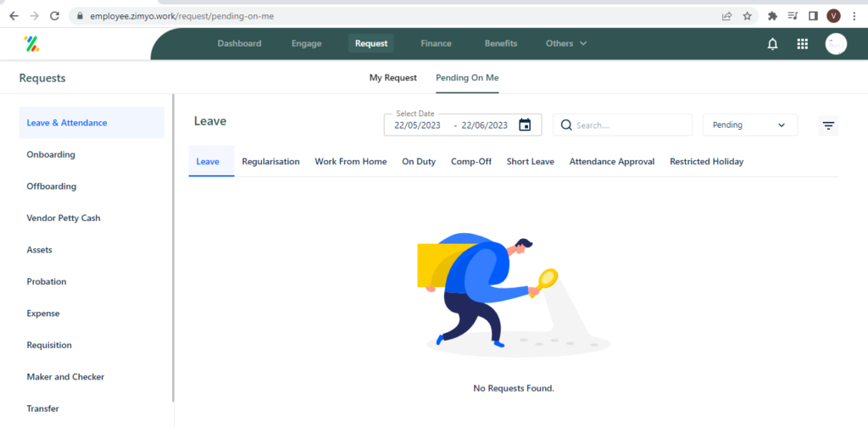Open the Regularisation tab
The height and width of the screenshot is (444, 868).
tap(270, 162)
